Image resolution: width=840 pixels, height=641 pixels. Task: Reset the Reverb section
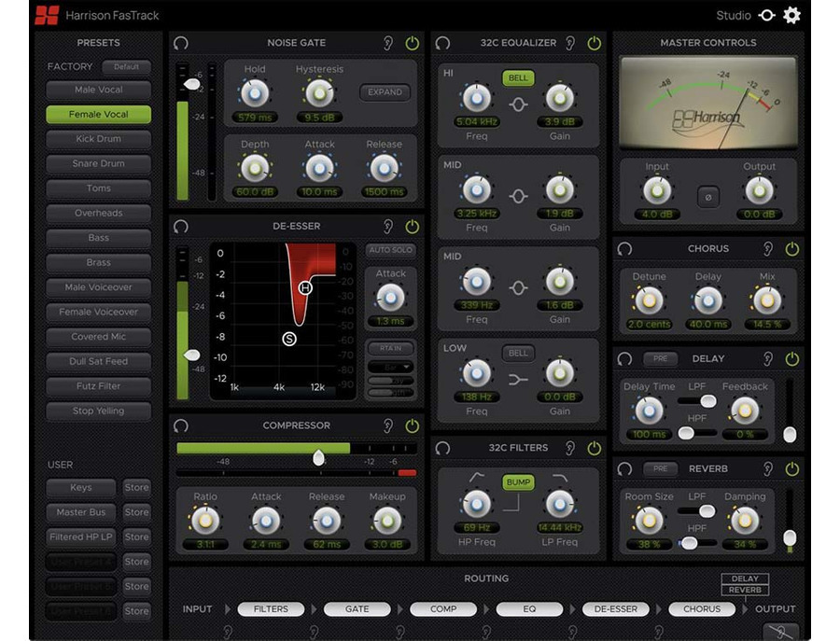tap(624, 469)
